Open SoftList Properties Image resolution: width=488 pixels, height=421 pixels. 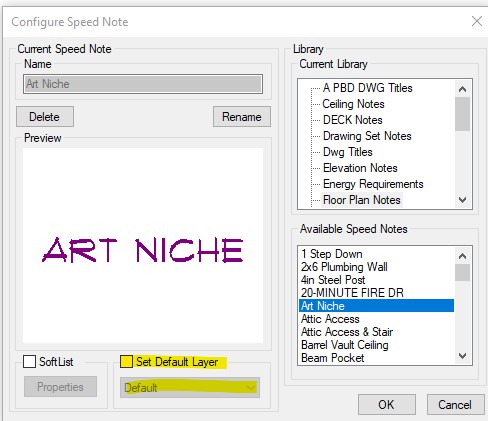(60, 387)
